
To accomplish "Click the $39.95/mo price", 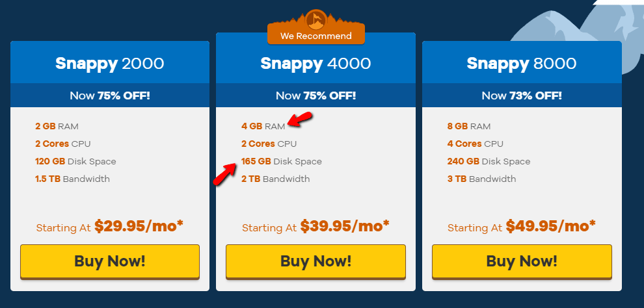I will coord(345,226).
